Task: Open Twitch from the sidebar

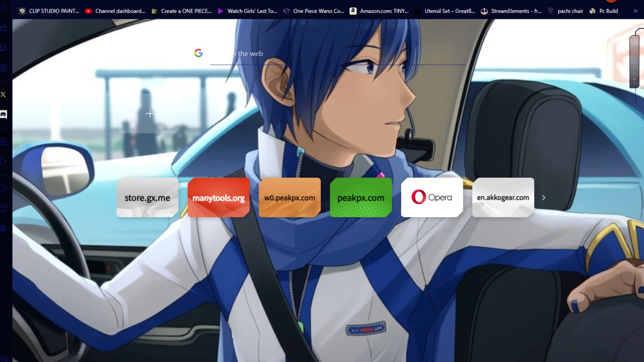Action: click(x=4, y=48)
